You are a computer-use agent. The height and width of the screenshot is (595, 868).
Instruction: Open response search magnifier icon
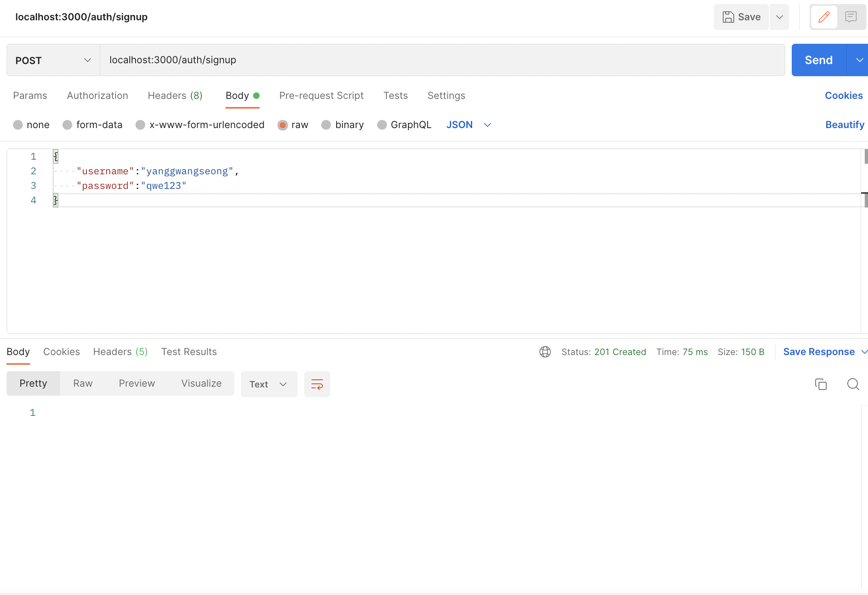[853, 384]
